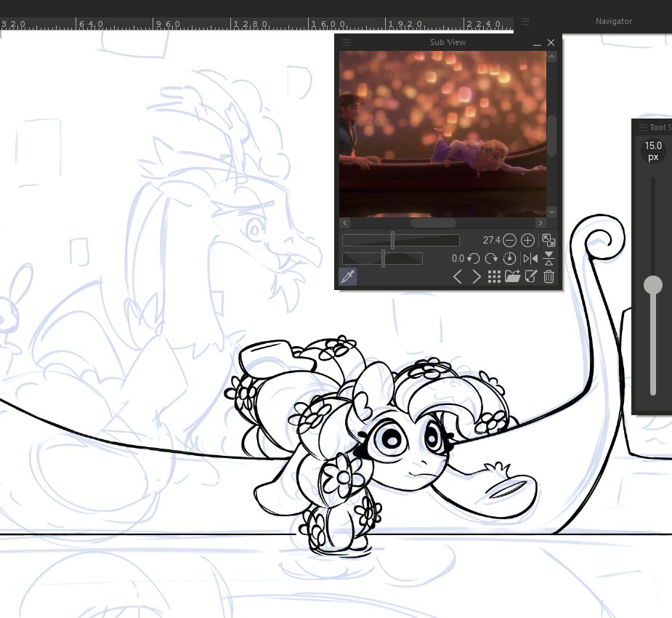Toggle Sub View eyedropper auto-switch
672x618 pixels.
click(x=347, y=276)
